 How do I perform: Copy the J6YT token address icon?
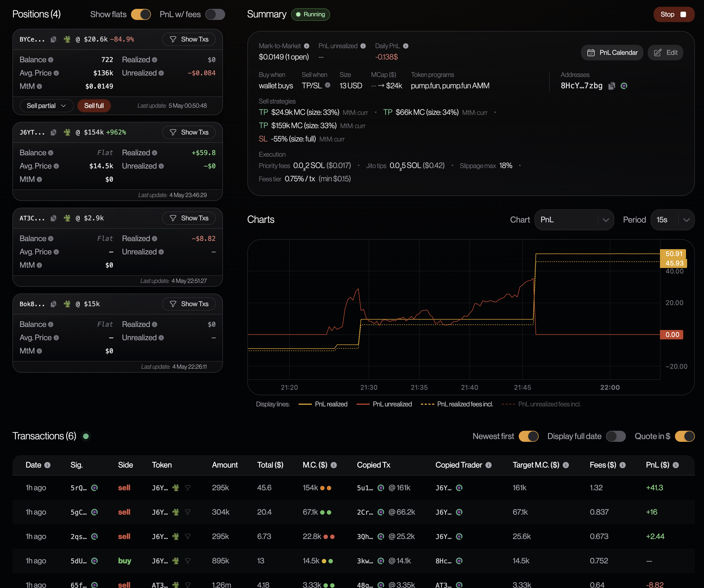click(x=53, y=132)
